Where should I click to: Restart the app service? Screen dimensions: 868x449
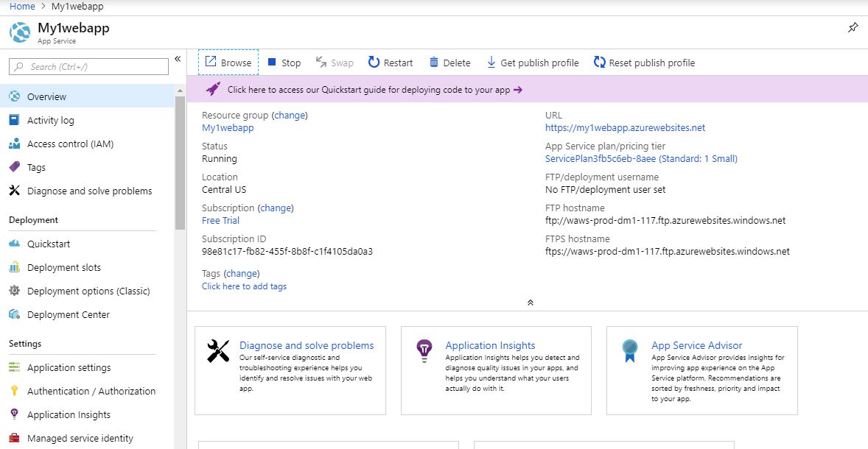[x=391, y=63]
